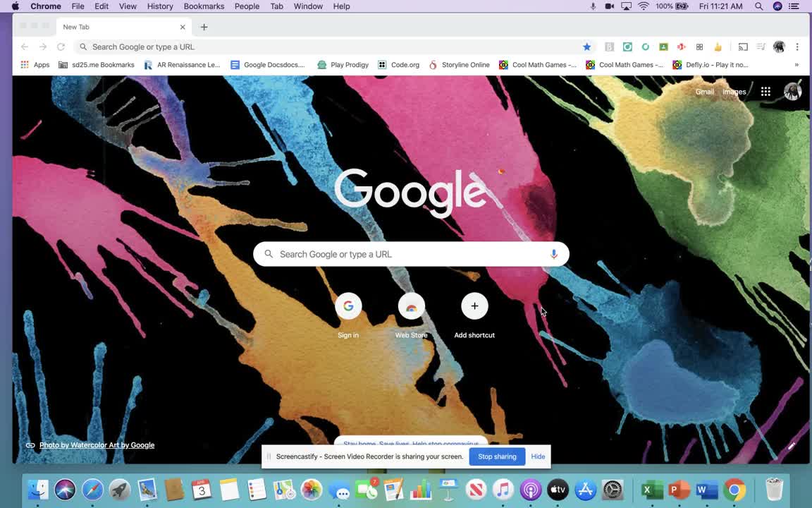812x508 pixels.
Task: Launch Siri from the dock
Action: (66, 490)
